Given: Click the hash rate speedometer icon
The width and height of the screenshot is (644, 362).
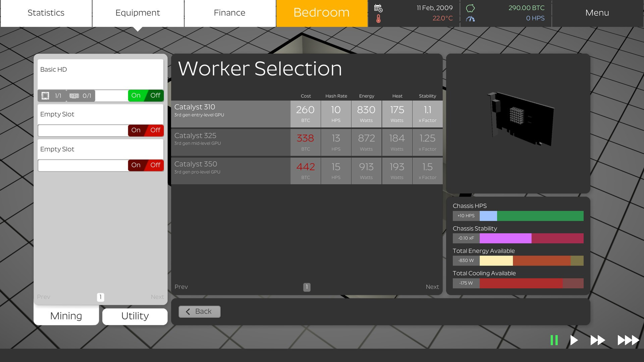Looking at the screenshot, I should click(470, 19).
